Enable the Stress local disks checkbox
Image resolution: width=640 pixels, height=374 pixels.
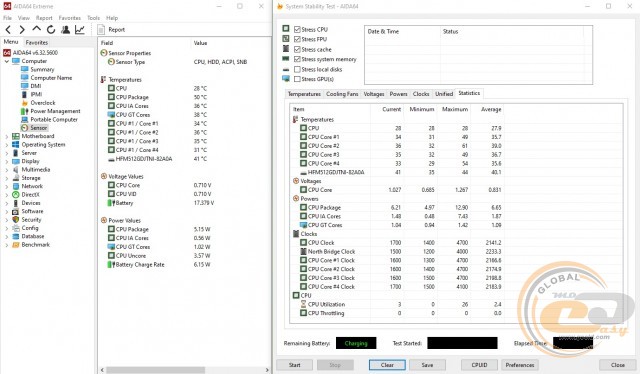(297, 69)
